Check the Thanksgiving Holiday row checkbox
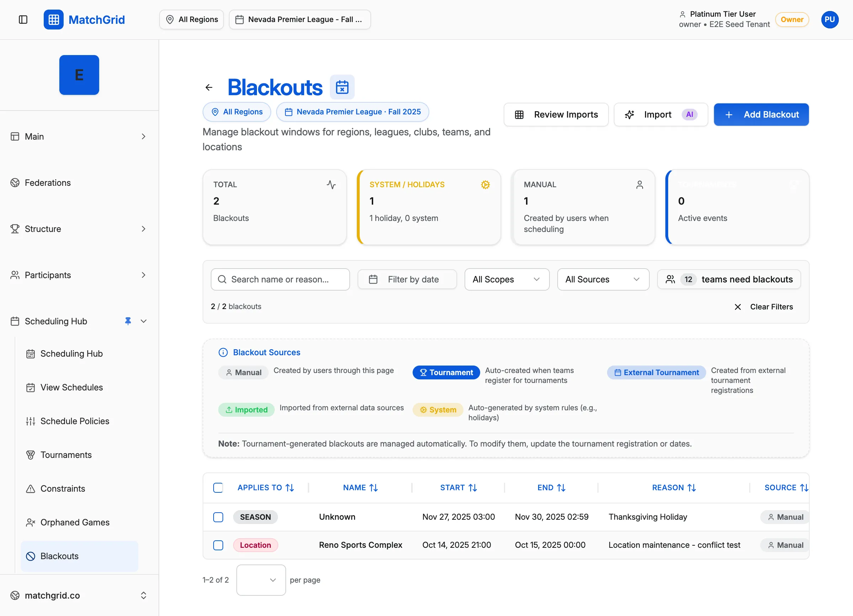Image resolution: width=853 pixels, height=616 pixels. click(x=218, y=517)
